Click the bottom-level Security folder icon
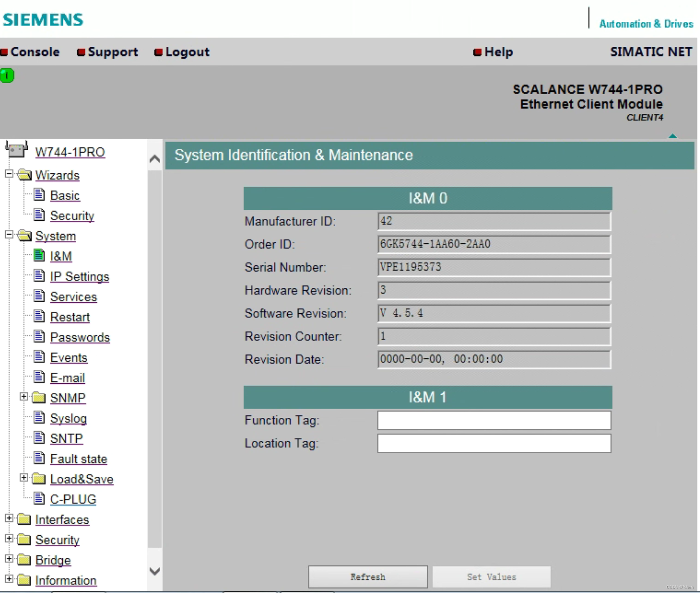 [24, 539]
